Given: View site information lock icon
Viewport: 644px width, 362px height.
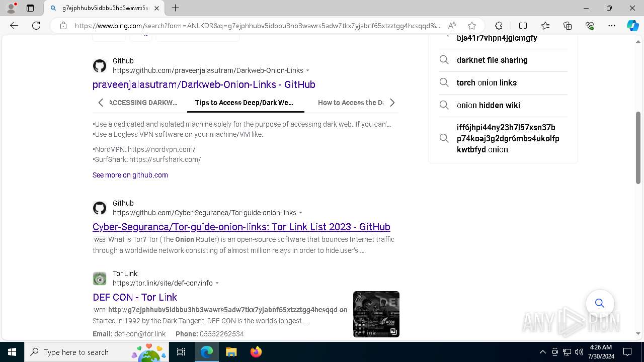Looking at the screenshot, I should coord(63,26).
